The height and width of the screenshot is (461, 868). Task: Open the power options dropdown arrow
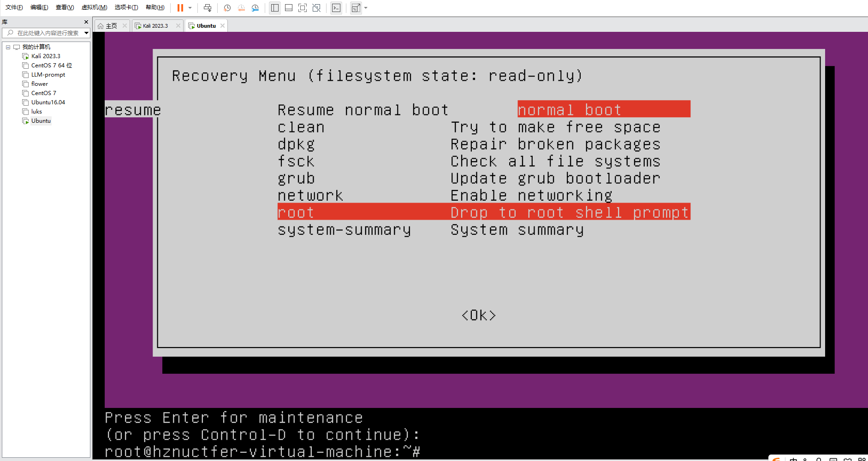190,8
